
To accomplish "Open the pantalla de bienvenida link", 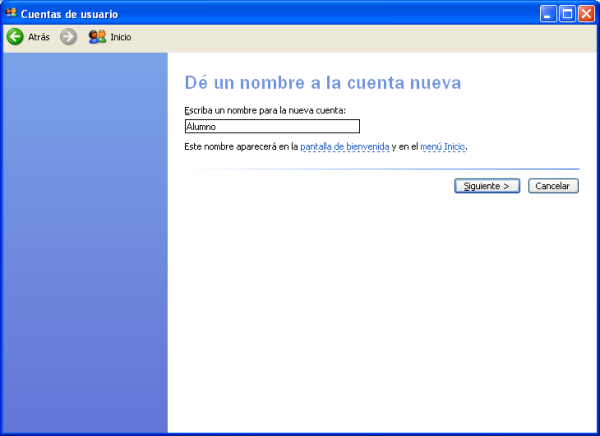I will tap(345, 147).
